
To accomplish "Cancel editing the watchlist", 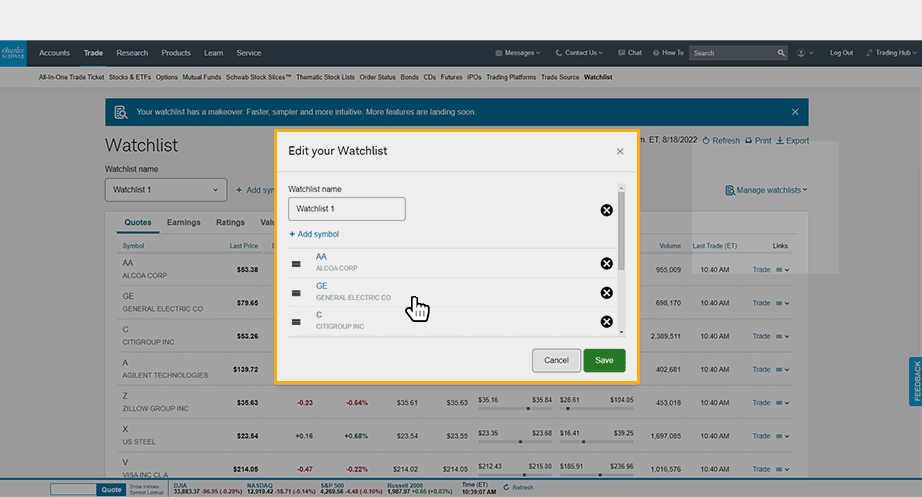I will 556,360.
